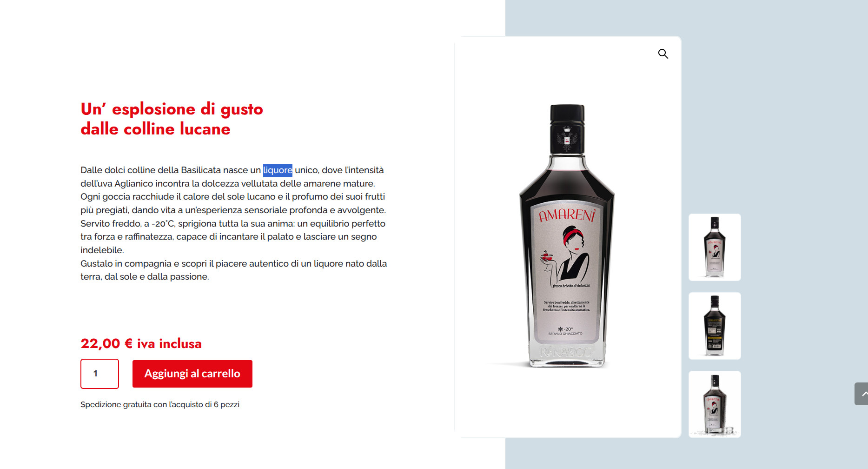Click the scroll-to-top arrow button
Image resolution: width=868 pixels, height=469 pixels.
coord(861,394)
